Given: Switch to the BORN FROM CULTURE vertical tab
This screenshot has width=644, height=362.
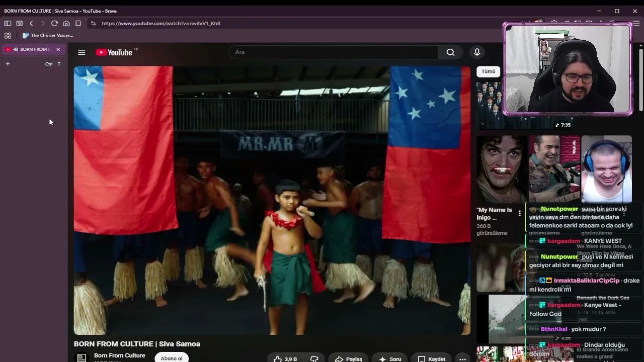Looking at the screenshot, I should (33, 49).
